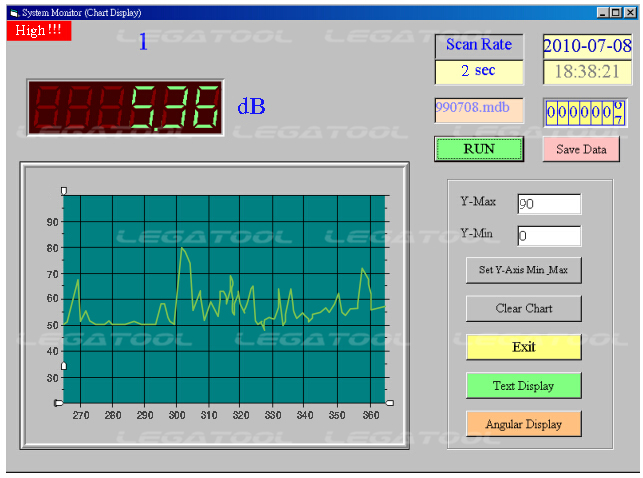Click the dB LED numeric readout
The width and height of the screenshot is (643, 478).
pos(125,107)
